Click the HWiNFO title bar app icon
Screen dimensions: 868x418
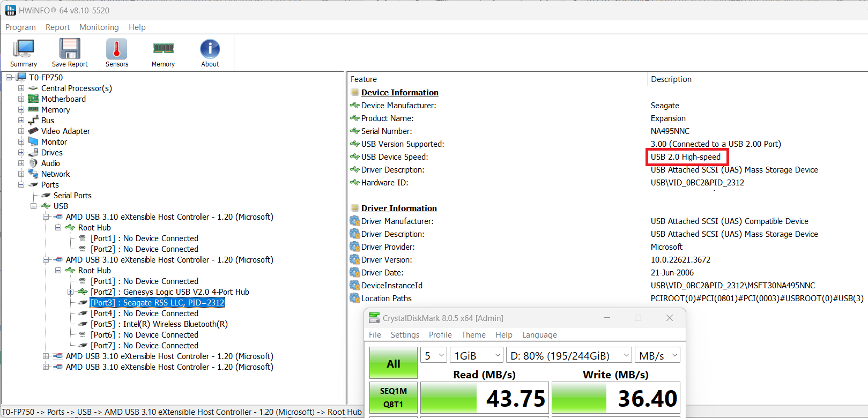[11, 10]
